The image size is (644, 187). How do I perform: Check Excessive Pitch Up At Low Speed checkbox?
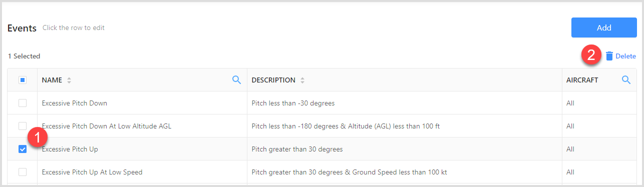23,172
